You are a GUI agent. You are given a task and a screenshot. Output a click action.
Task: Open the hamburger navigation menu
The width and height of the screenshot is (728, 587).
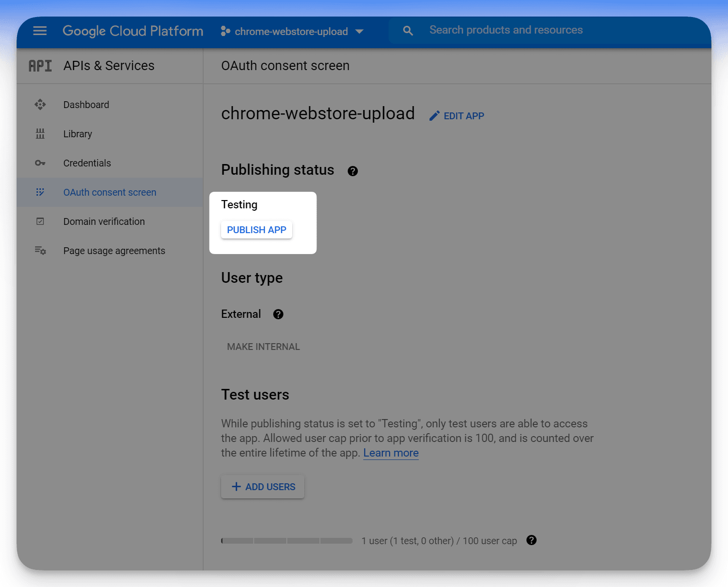pos(40,31)
